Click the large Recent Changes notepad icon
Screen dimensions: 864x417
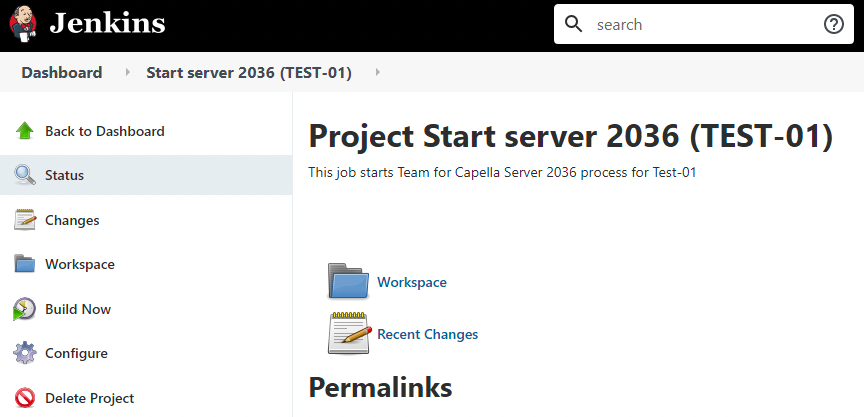click(349, 333)
